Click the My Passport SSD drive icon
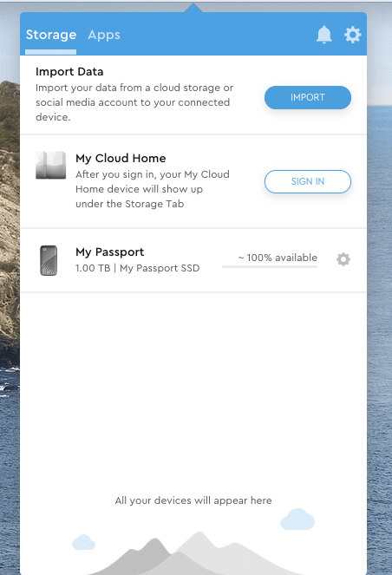The width and height of the screenshot is (392, 575). tap(49, 260)
